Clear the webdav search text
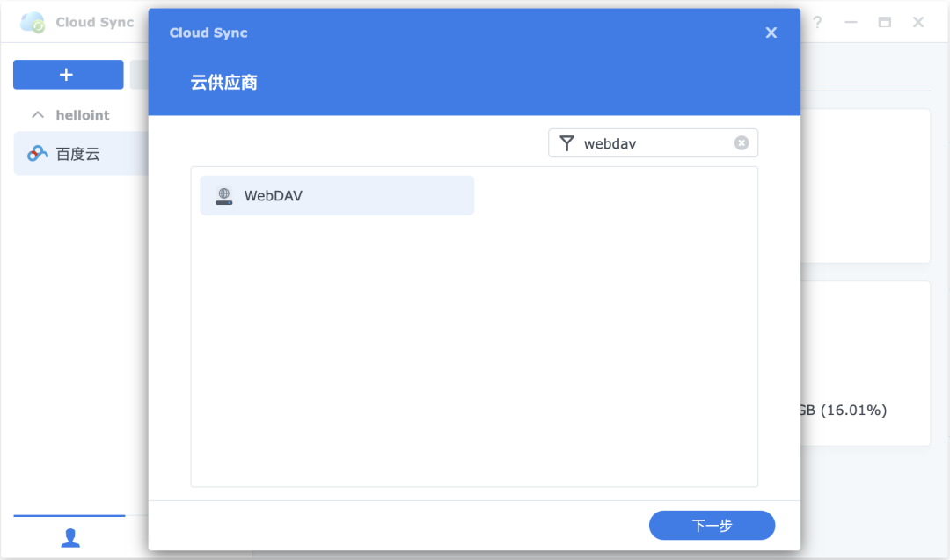 741,143
